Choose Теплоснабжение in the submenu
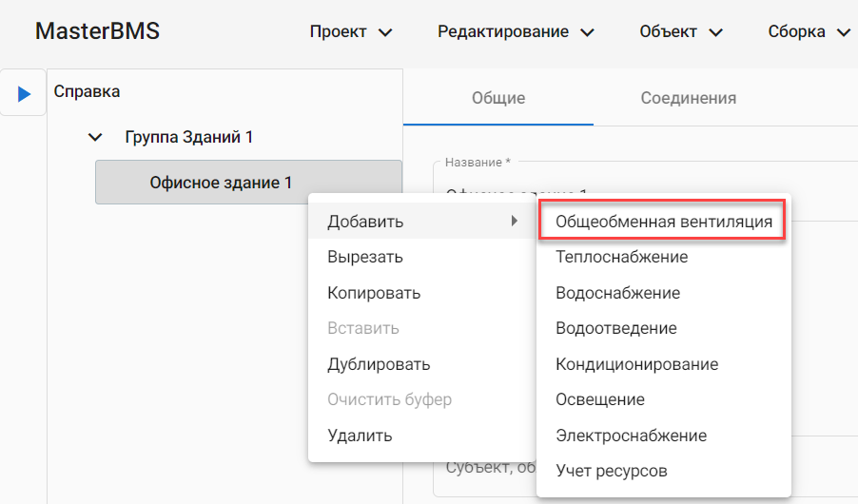The width and height of the screenshot is (858, 504). 621,257
